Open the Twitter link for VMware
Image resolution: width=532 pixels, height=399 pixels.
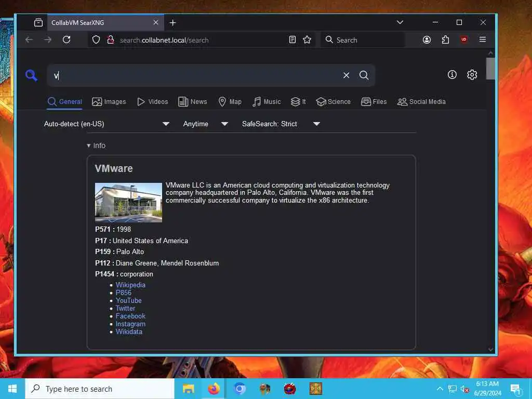126,309
